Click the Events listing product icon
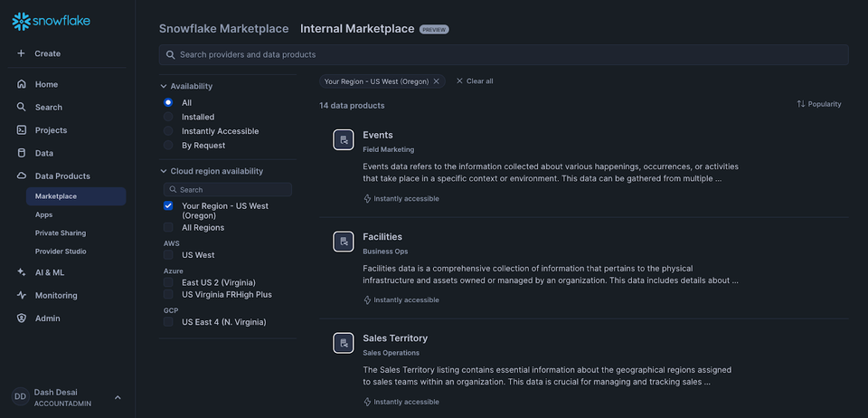 coord(344,139)
